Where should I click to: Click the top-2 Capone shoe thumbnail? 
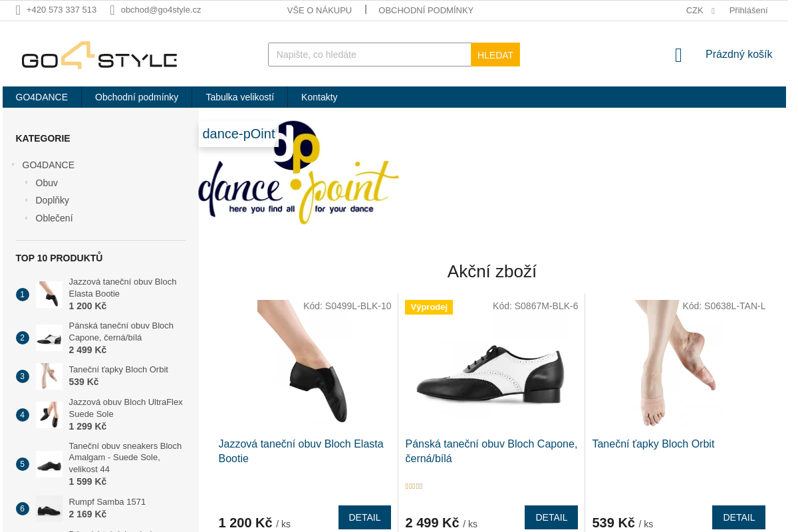[x=49, y=338]
